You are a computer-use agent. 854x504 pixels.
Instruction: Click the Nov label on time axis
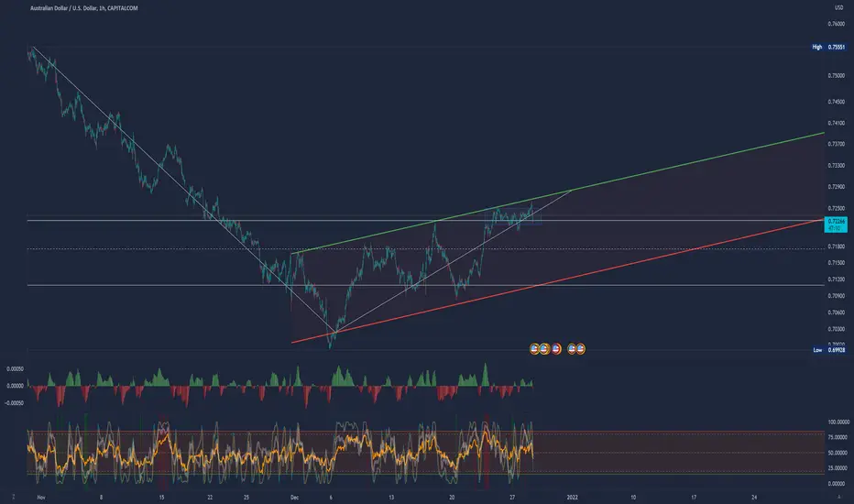(41, 498)
